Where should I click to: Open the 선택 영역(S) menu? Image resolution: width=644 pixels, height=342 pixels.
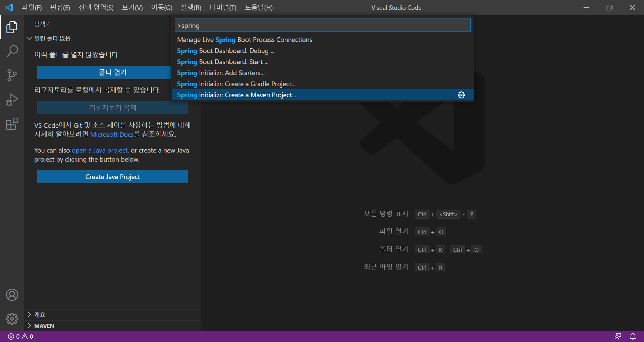pos(96,7)
